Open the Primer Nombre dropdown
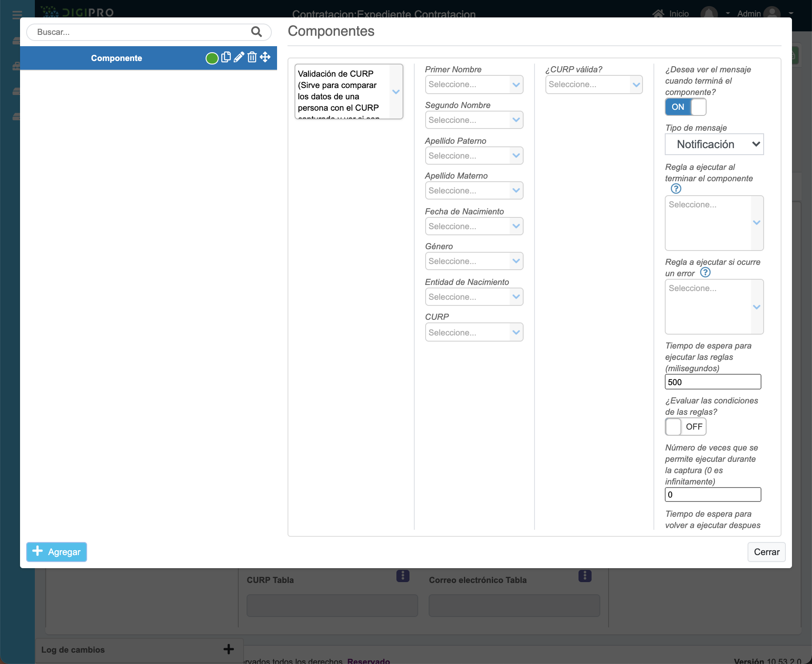Screen dimensions: 812x664 coord(474,85)
